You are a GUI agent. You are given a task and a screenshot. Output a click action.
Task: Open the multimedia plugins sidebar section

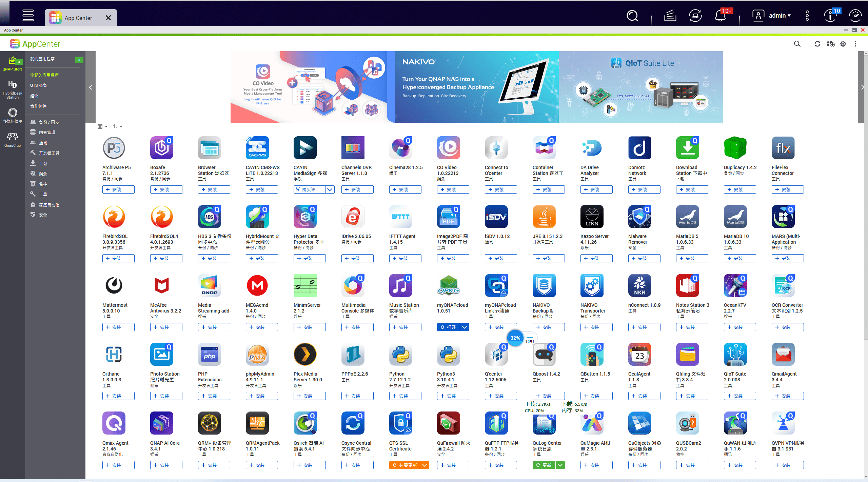click(13, 116)
